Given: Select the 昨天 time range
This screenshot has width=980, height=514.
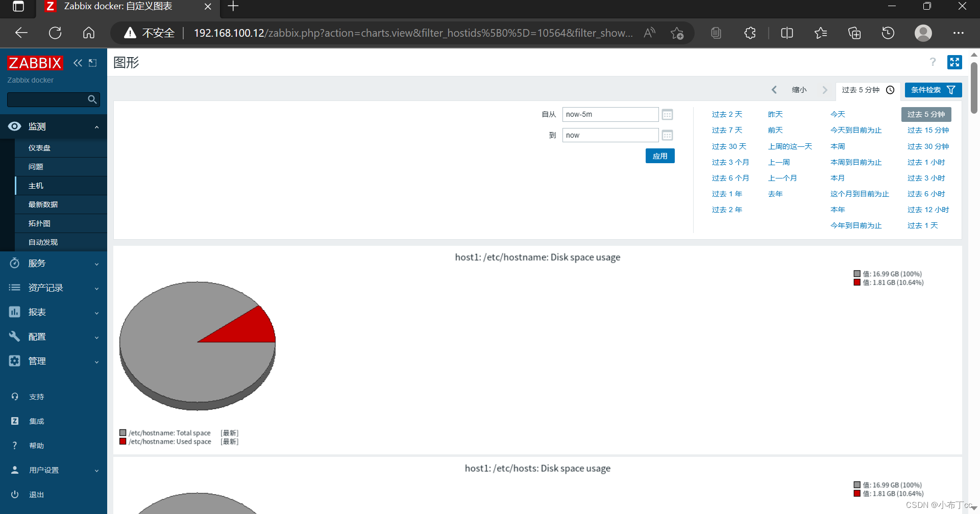Looking at the screenshot, I should click(775, 114).
